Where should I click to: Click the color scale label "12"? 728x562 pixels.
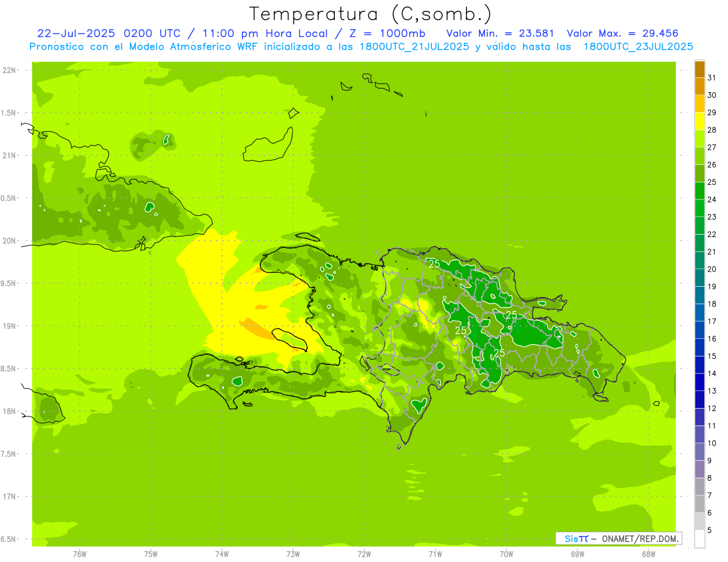(x=712, y=408)
